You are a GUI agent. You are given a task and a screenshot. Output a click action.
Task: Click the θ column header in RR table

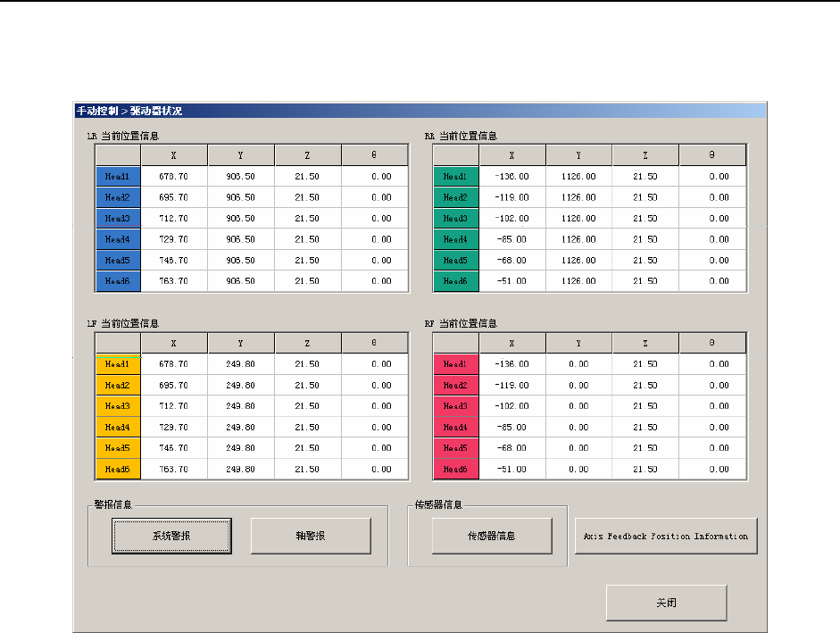[712, 155]
